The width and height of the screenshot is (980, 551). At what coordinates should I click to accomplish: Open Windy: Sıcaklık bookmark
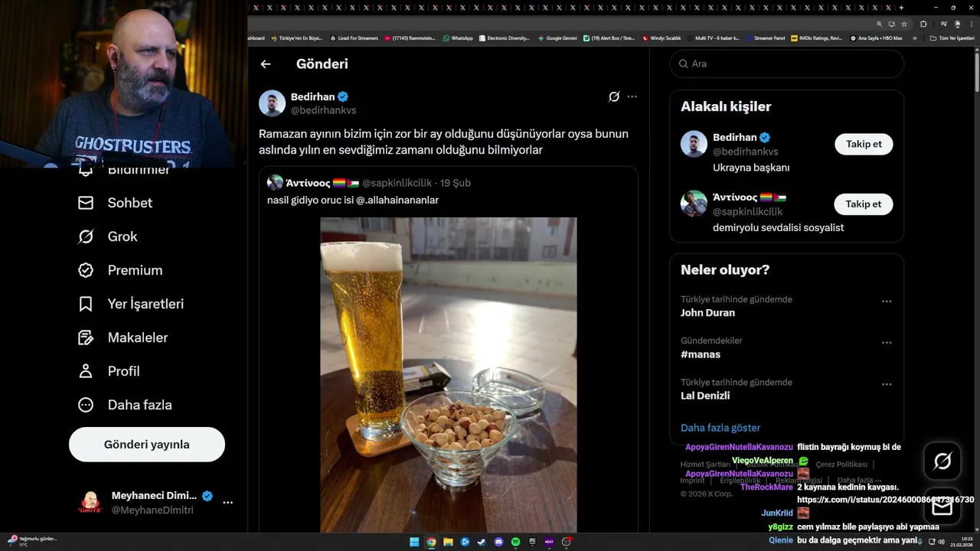(x=662, y=37)
